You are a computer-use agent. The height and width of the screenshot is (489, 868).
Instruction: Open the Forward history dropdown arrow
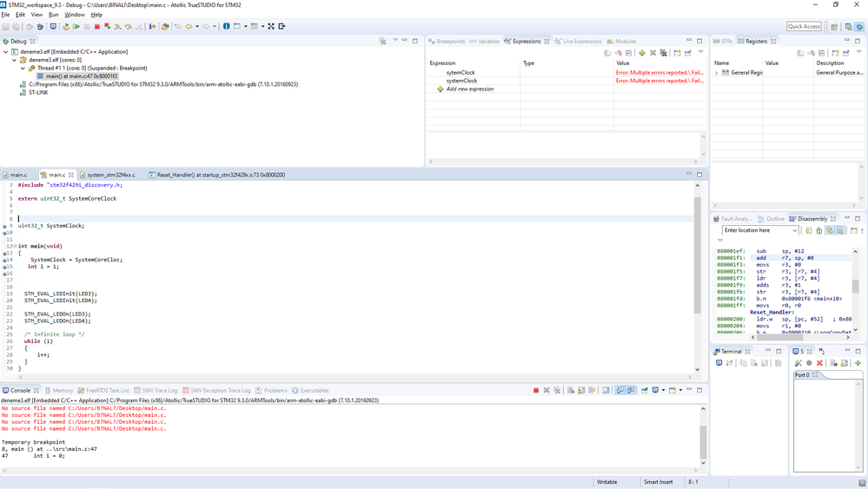tap(215, 26)
